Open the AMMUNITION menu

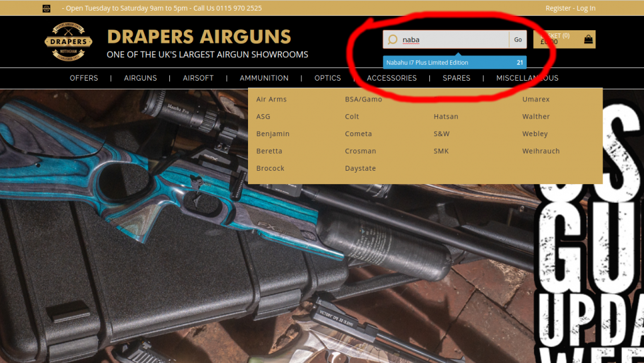coord(264,78)
